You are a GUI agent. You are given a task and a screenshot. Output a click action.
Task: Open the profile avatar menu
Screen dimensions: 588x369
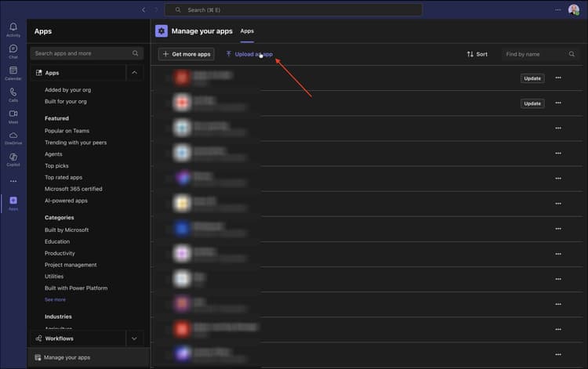(574, 9)
